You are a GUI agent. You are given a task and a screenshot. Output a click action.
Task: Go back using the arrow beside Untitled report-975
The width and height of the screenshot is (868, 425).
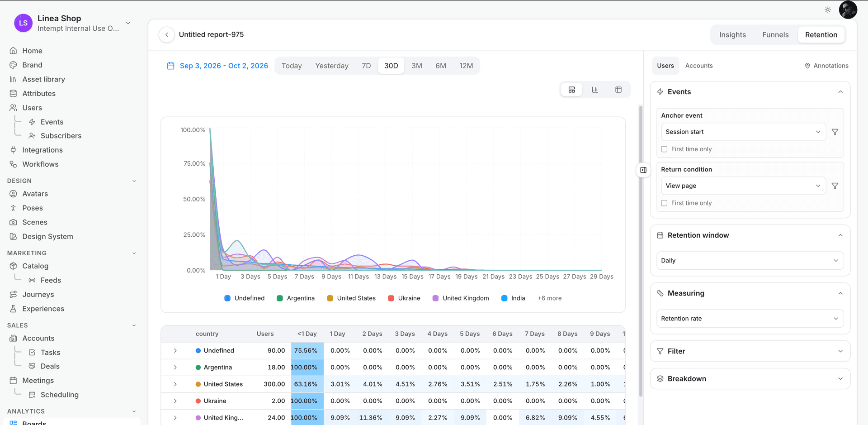pos(166,34)
